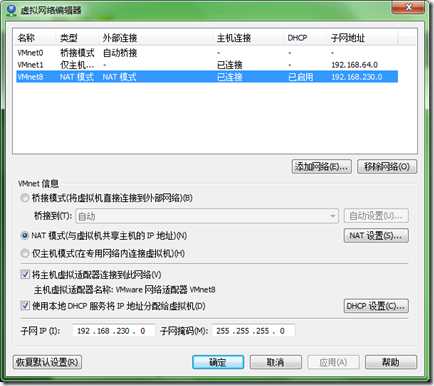
Task: Click the 子网地址 column header
Action: (363, 38)
